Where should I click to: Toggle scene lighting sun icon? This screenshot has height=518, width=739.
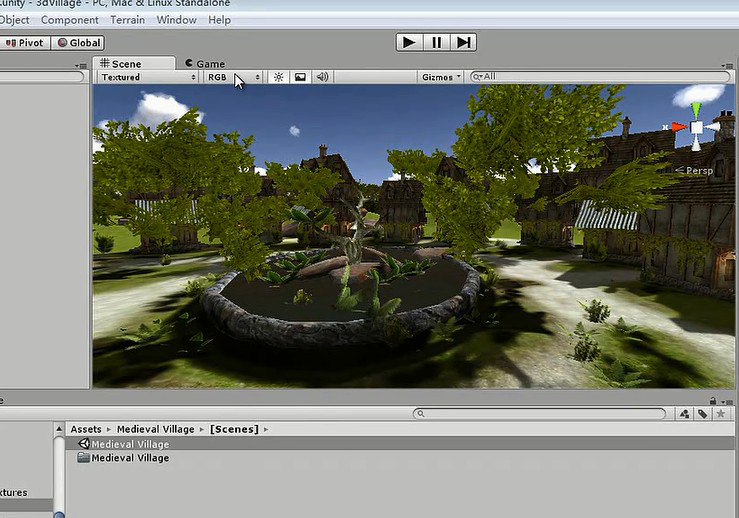(279, 77)
